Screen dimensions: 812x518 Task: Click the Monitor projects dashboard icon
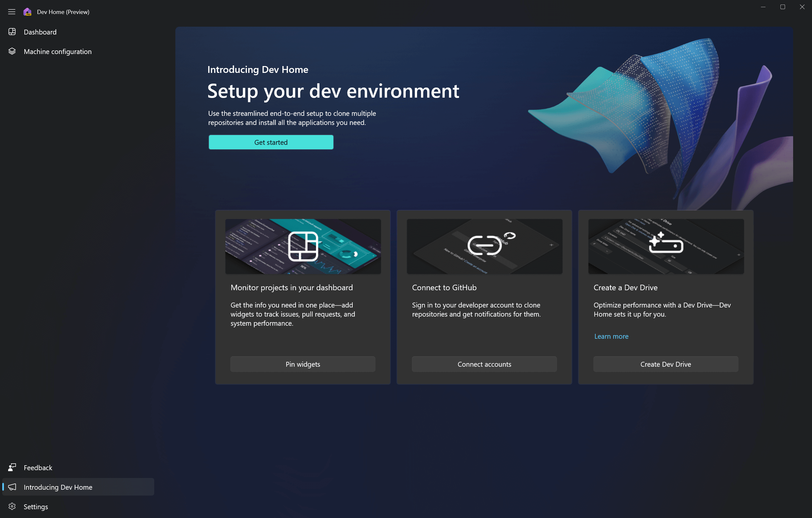(x=302, y=246)
